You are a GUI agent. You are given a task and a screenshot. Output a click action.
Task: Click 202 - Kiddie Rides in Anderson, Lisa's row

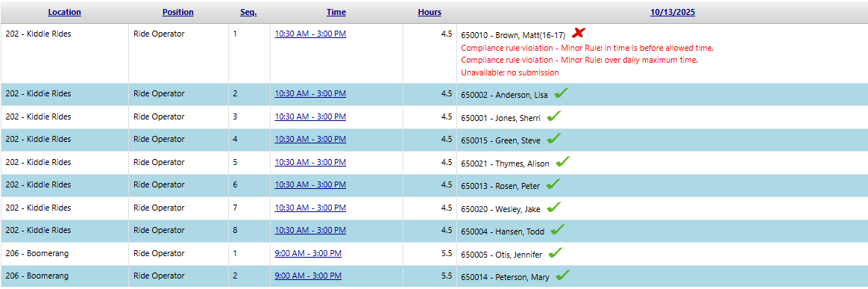[38, 94]
